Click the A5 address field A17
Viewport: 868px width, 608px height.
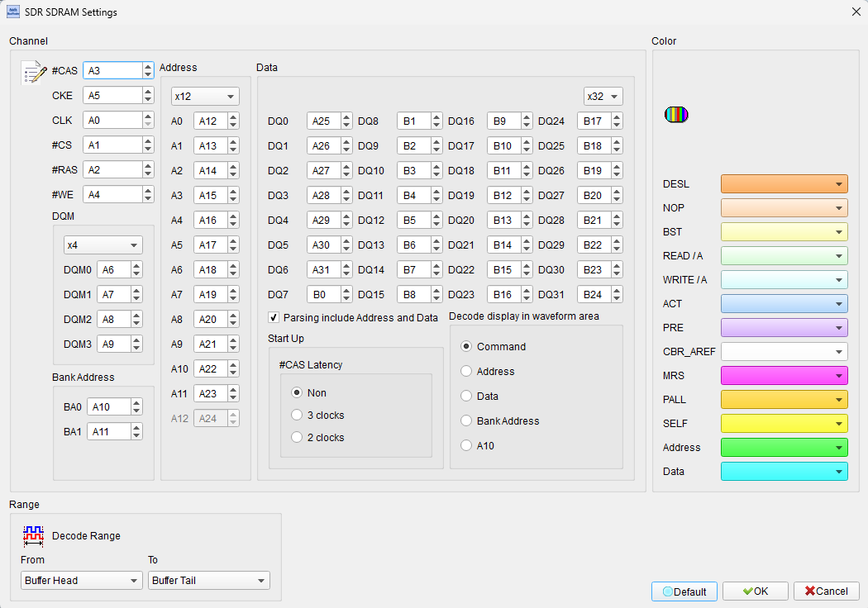[210, 245]
